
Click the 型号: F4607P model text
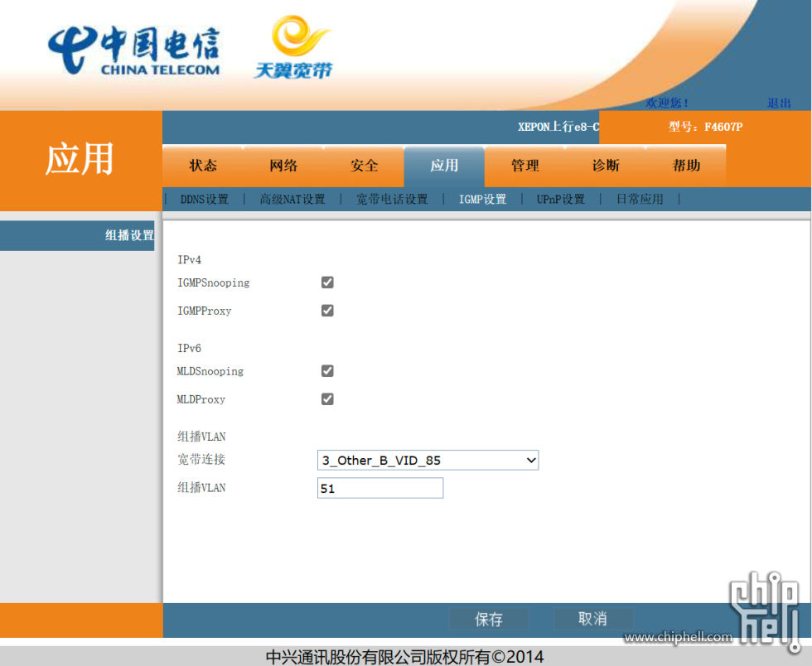pyautogui.click(x=705, y=127)
